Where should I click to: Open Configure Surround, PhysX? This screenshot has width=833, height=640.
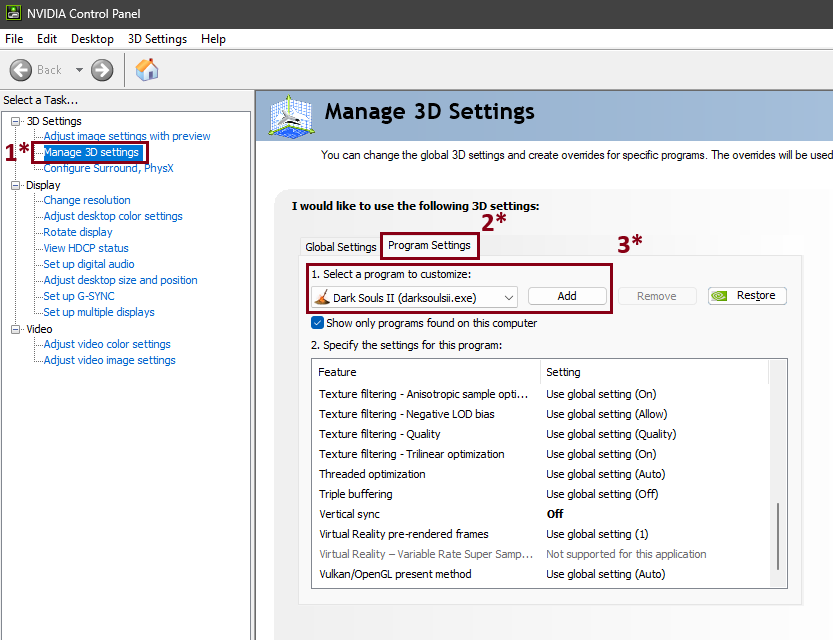[108, 168]
